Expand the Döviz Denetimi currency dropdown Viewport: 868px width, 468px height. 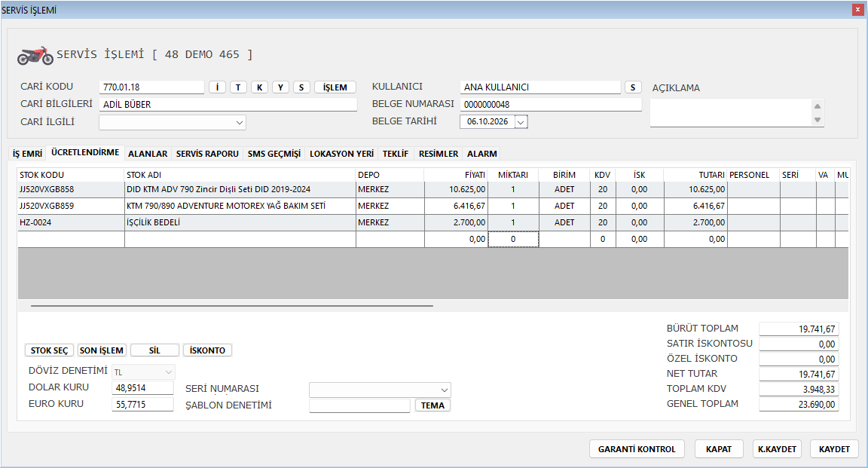coord(169,372)
